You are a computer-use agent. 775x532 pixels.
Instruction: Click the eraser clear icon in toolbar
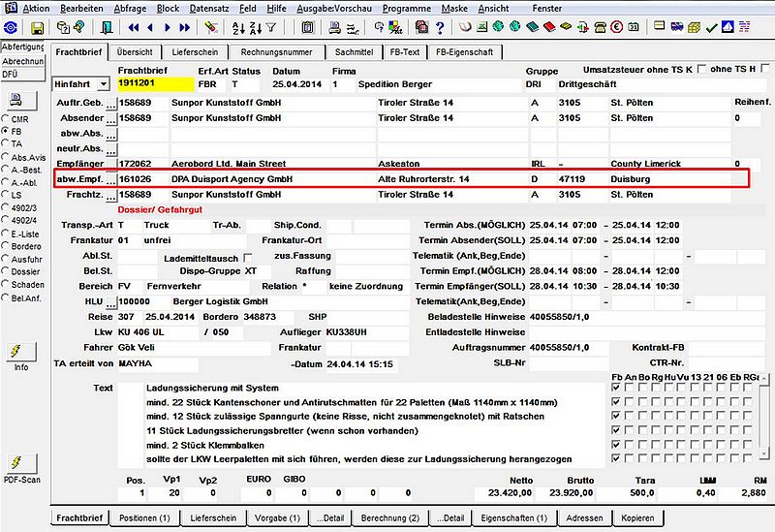pyautogui.click(x=211, y=27)
